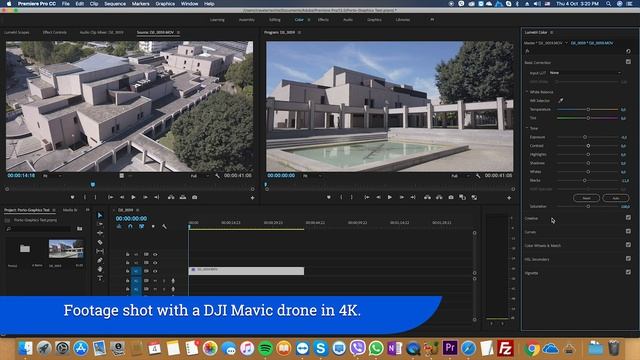Open Source monitor zoom Fit dropdown
The width and height of the screenshot is (640, 360).
tap(52, 176)
